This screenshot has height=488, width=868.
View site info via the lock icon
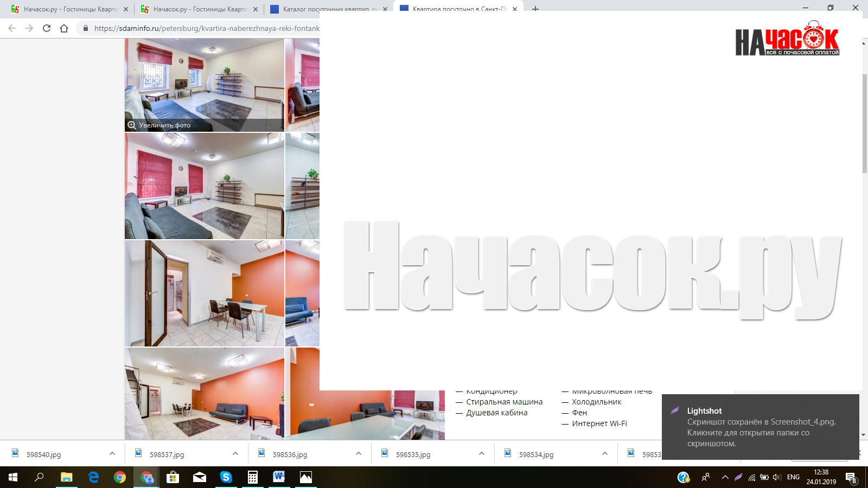click(x=85, y=28)
